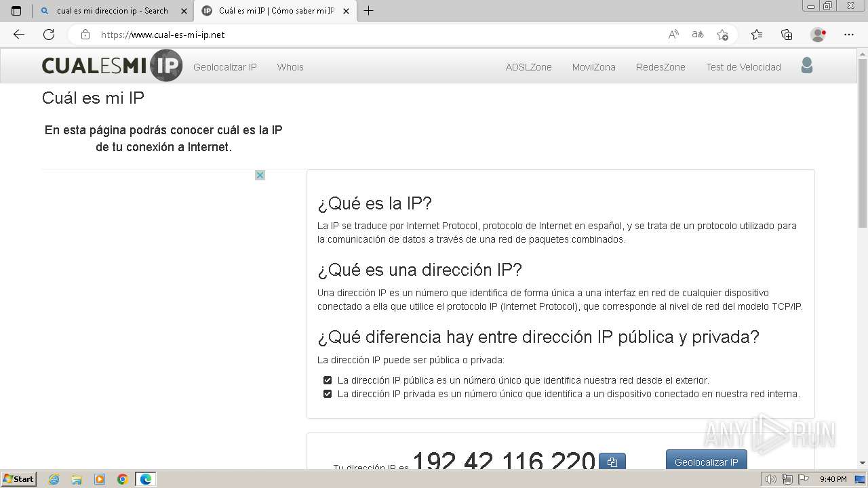Toggle the 'dirección IP privada' checkbox
The image size is (868, 488).
tap(328, 394)
